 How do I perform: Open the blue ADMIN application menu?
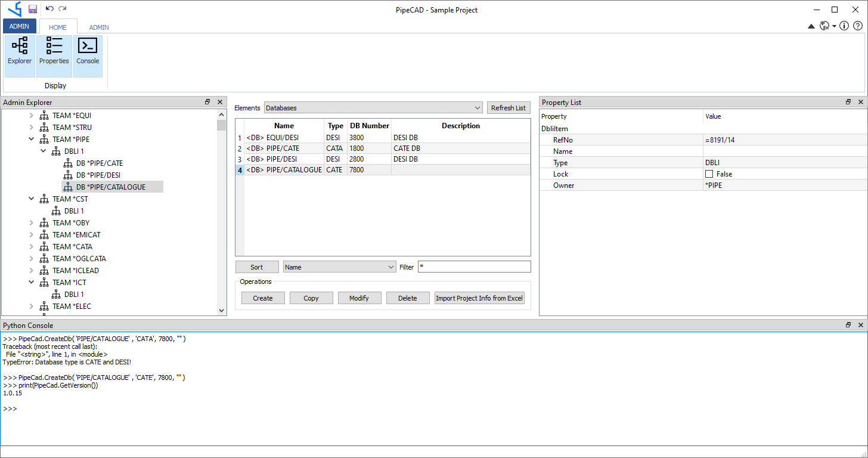[19, 26]
